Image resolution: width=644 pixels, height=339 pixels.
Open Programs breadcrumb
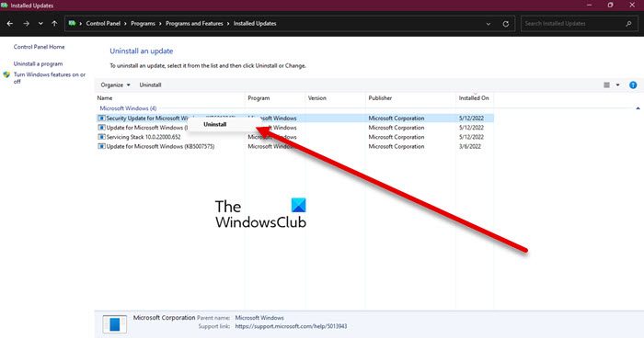[x=143, y=23]
